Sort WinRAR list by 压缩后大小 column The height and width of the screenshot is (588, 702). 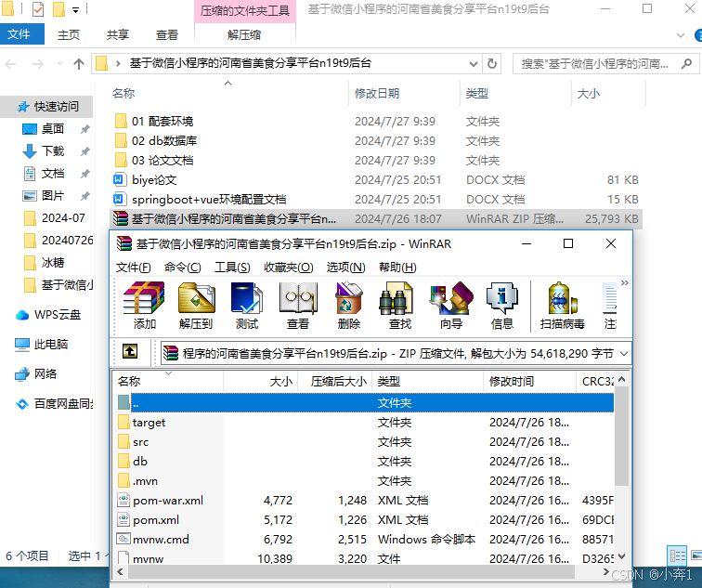pos(339,382)
